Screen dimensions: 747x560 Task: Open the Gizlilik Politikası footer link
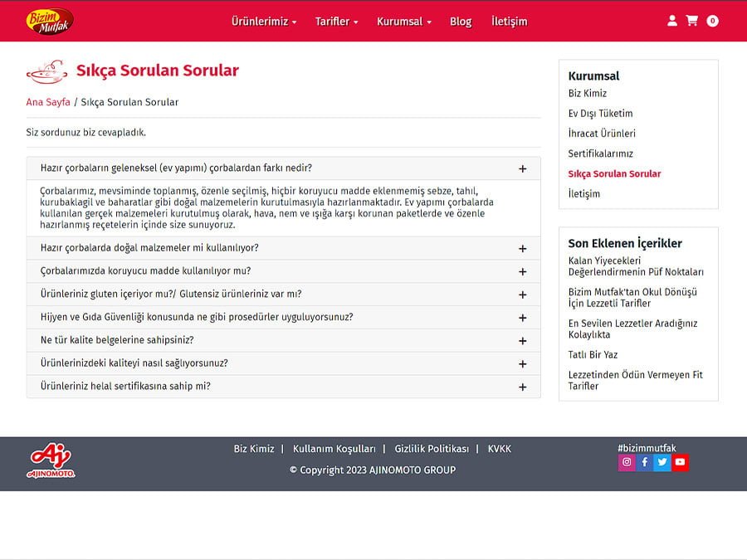[x=432, y=449]
